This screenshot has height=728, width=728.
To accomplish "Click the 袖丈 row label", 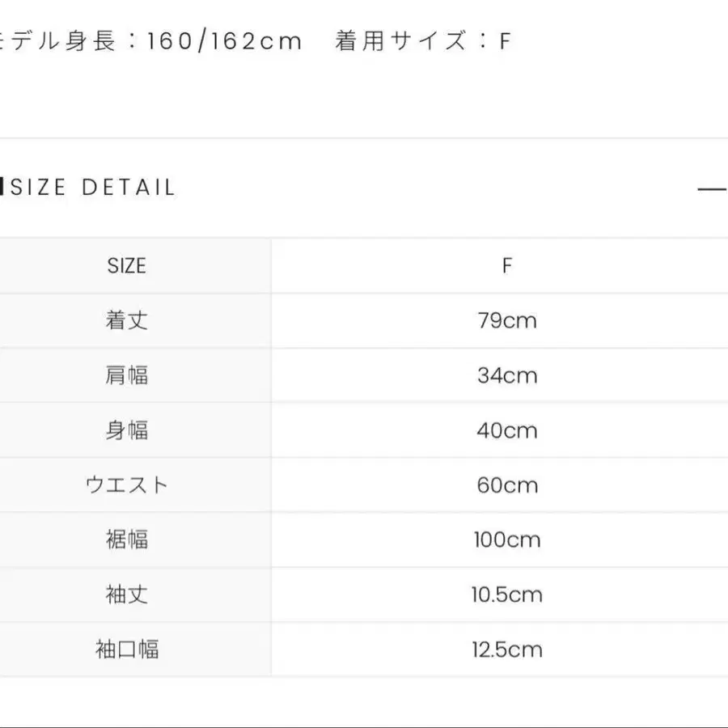I will 127,595.
